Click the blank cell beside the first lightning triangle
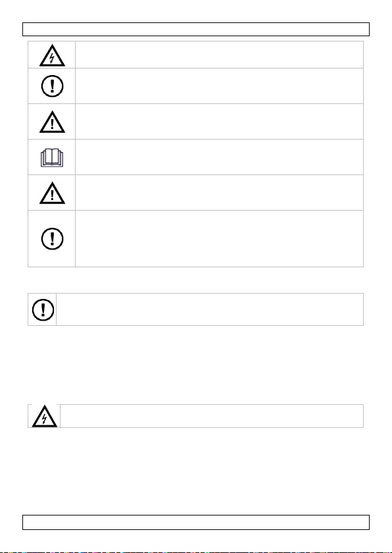The height and width of the screenshot is (553, 392). click(219, 55)
